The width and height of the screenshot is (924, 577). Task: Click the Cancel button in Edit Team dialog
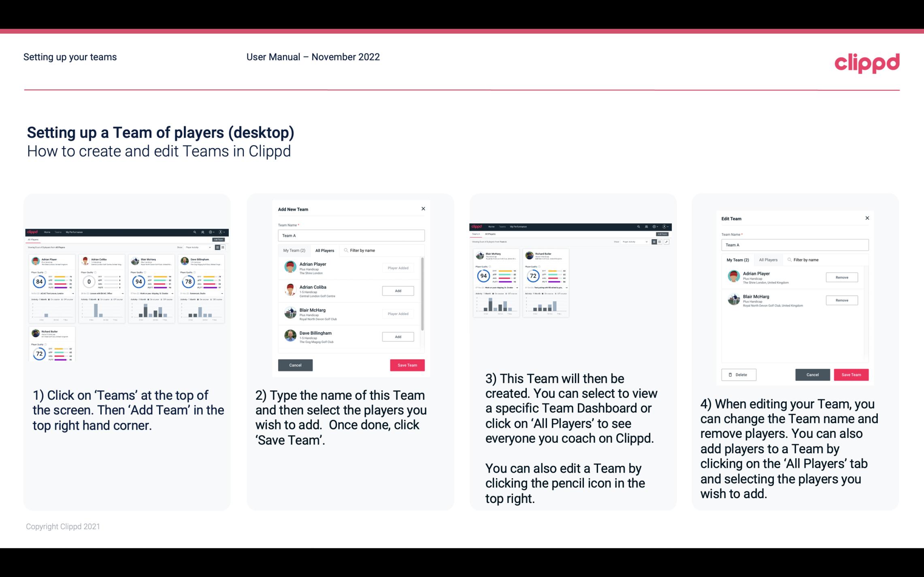812,374
